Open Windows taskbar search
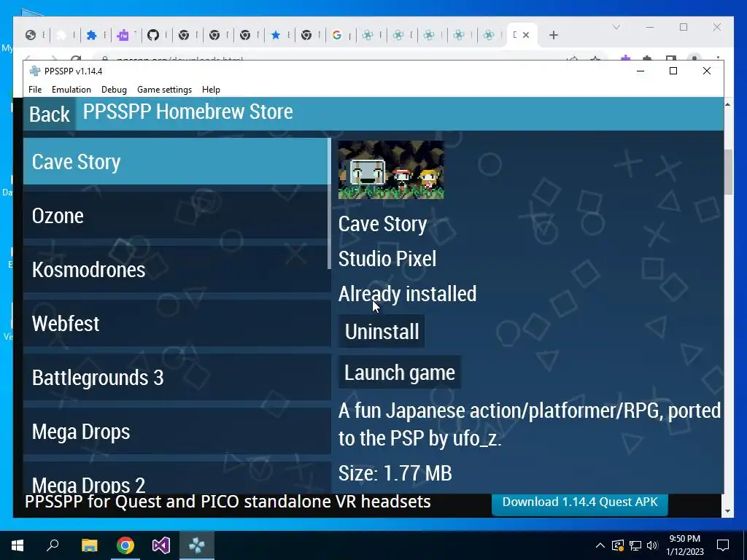Viewport: 747px width, 560px height. [x=53, y=545]
